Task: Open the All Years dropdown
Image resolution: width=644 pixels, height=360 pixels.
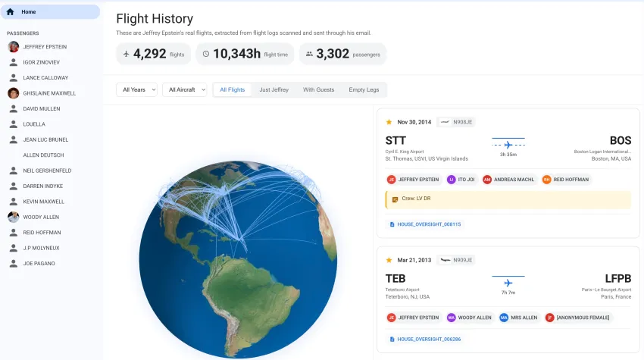Action: (x=136, y=89)
